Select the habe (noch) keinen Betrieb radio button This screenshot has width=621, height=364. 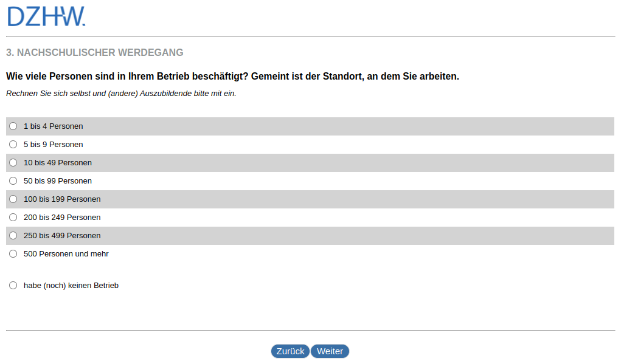13,286
